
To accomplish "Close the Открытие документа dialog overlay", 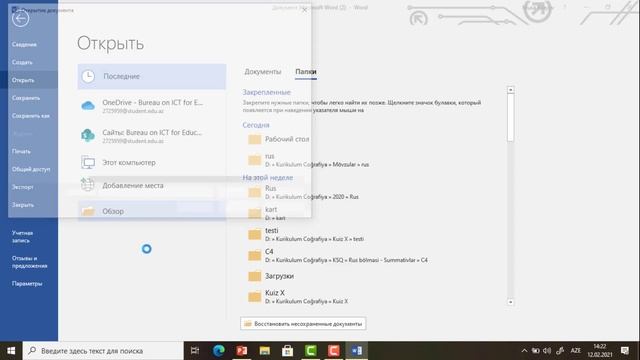I will 304,10.
